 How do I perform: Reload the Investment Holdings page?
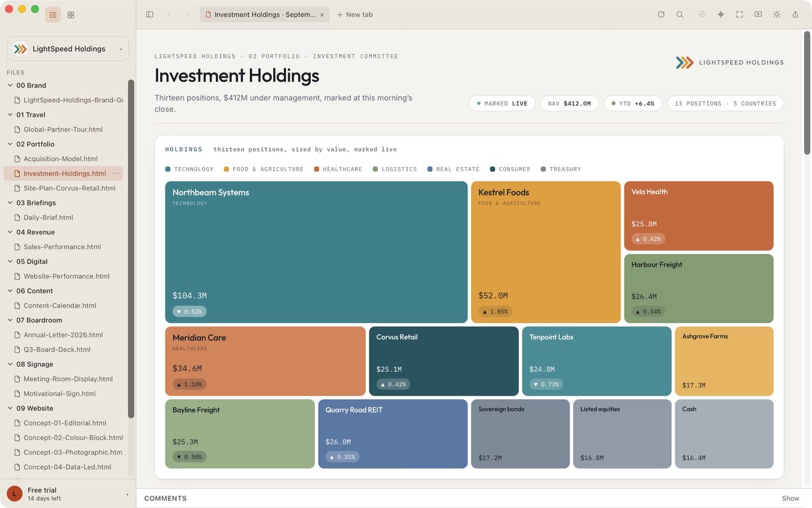point(661,15)
